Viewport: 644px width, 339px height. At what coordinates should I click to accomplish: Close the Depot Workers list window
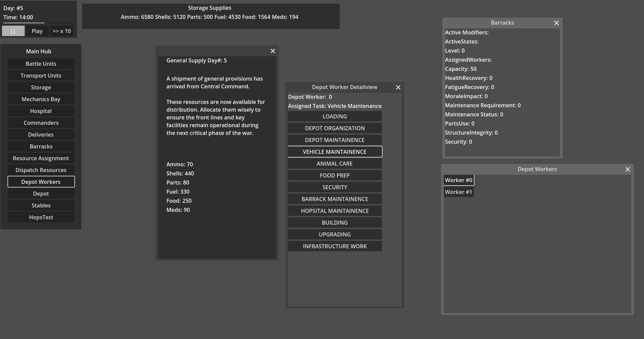628,169
